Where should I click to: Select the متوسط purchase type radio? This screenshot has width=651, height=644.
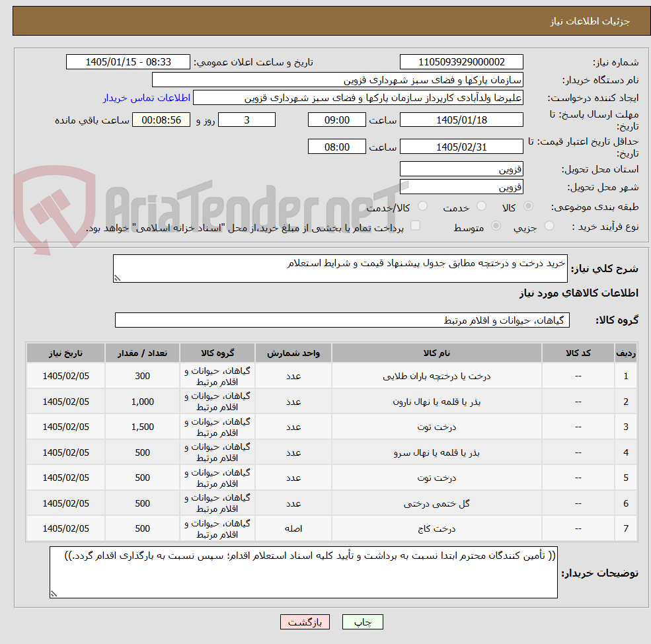[x=496, y=226]
